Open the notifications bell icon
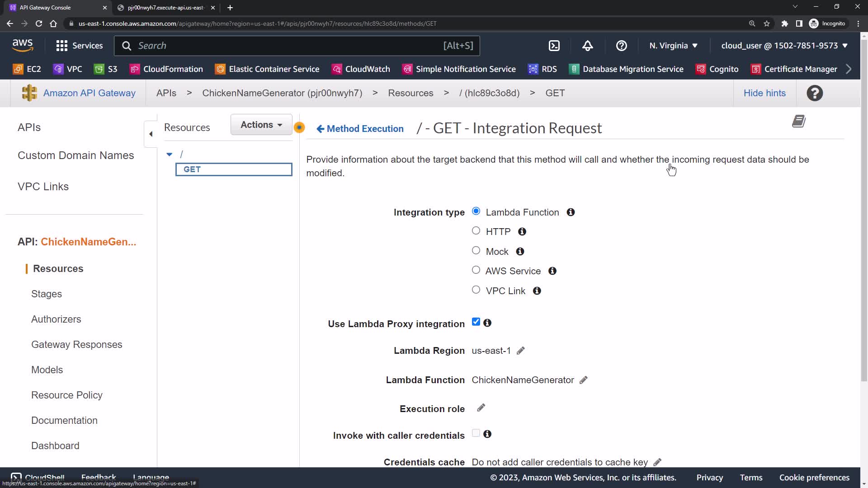Viewport: 868px width, 488px height. point(587,46)
